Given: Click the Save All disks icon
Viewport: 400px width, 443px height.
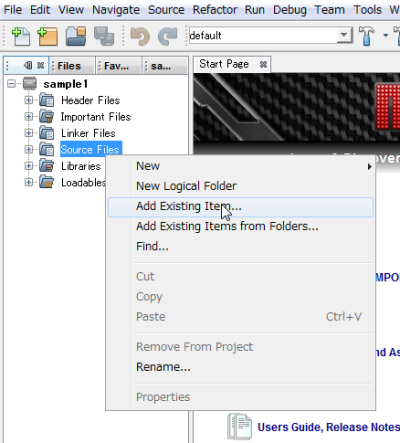Looking at the screenshot, I should pyautogui.click(x=104, y=36).
